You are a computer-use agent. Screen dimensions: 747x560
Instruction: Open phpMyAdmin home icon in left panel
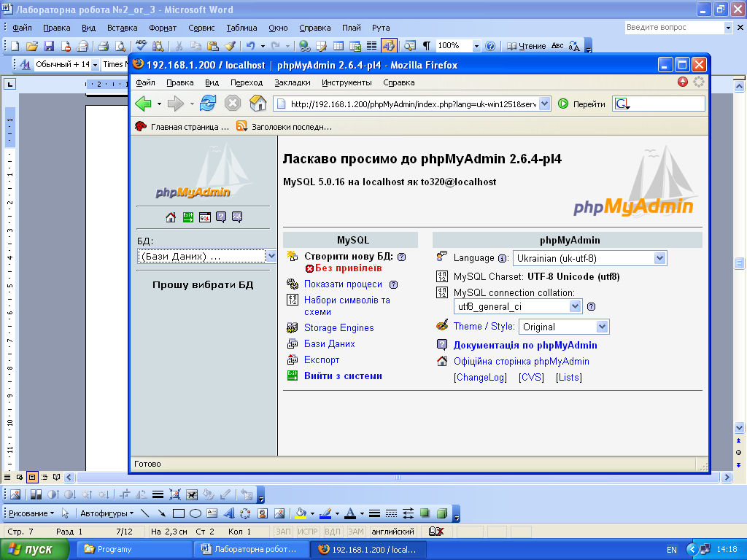click(x=171, y=217)
